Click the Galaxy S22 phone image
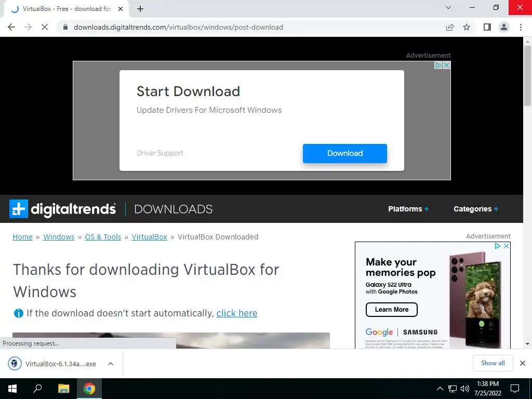Screen dimensions: 532x399 476,300
